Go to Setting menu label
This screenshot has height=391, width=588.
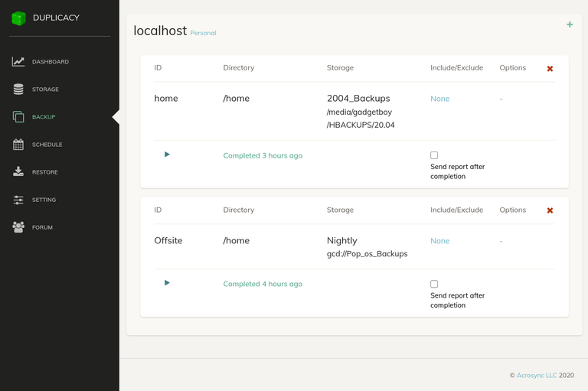[x=44, y=200]
